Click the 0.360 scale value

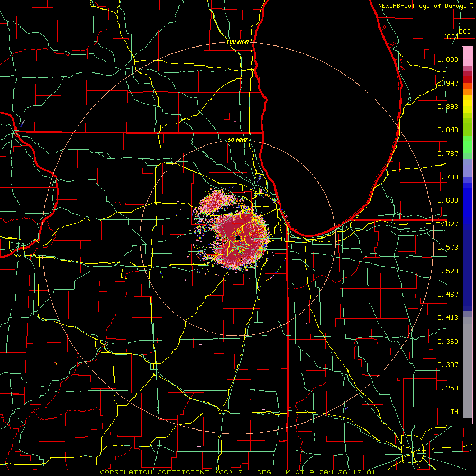448,342
